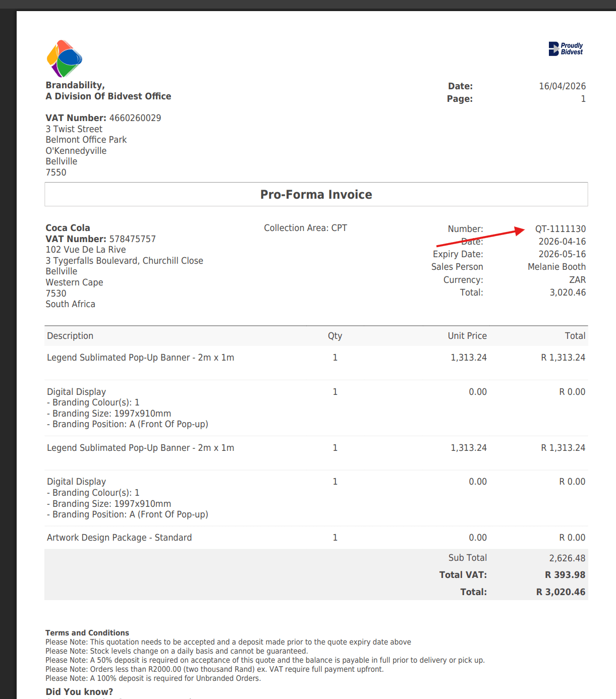Screen dimensions: 616x699
Task: Click the header summary total 3,020.46
Action: click(568, 293)
